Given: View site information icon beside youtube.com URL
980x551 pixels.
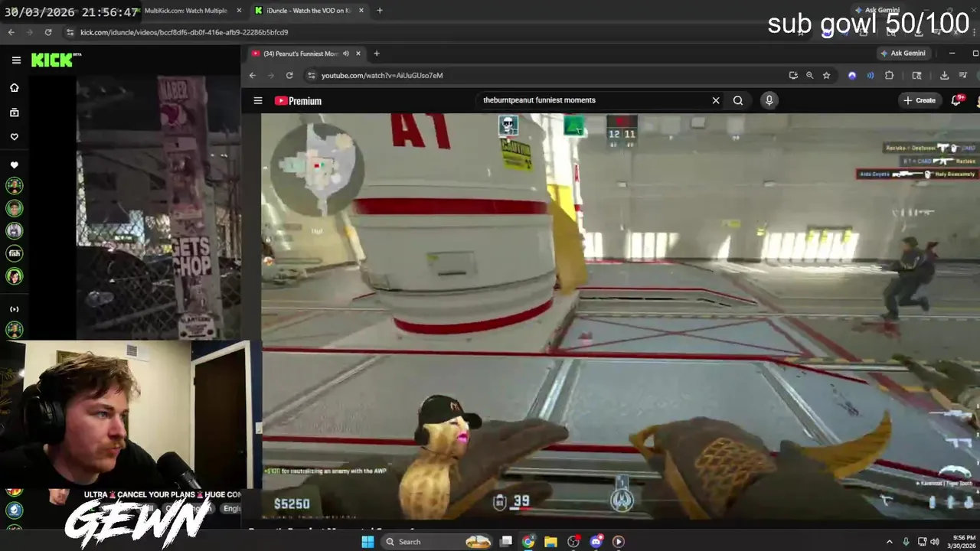Looking at the screenshot, I should pyautogui.click(x=311, y=75).
